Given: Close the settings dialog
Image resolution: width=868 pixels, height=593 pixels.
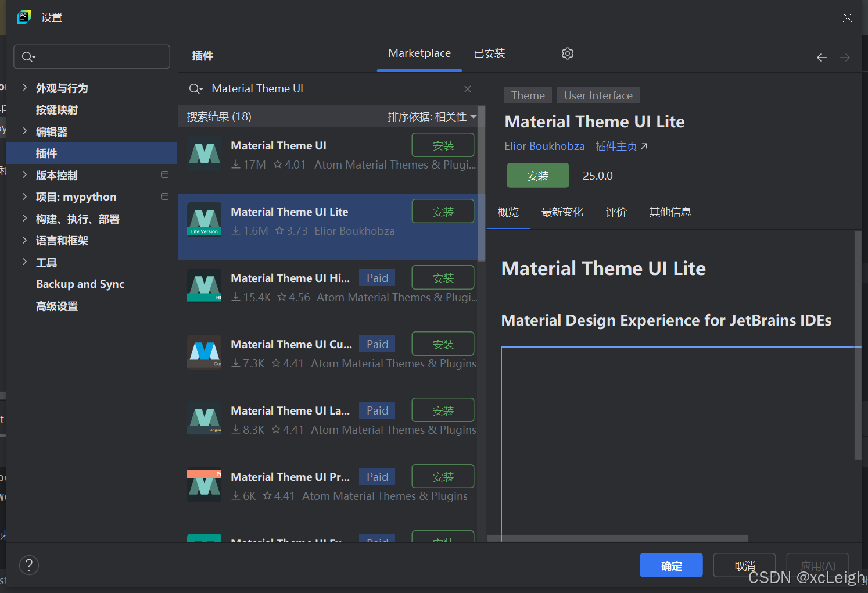Looking at the screenshot, I should [847, 17].
